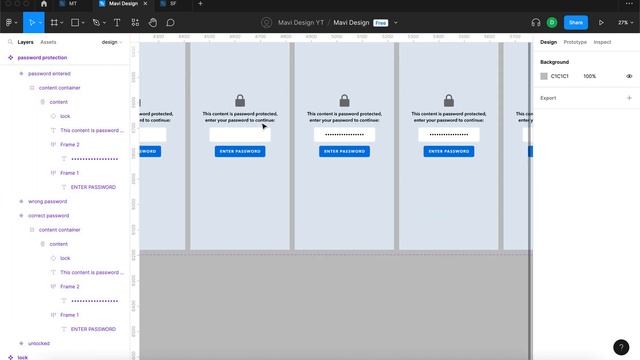The image size is (640, 360).
Task: Switch to the Layers tab
Action: coord(25,42)
